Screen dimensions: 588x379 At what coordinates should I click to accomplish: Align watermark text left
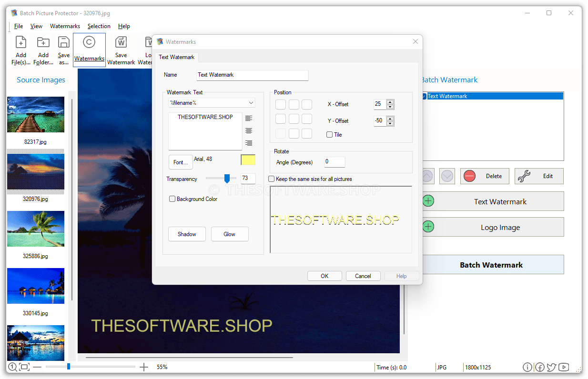click(x=249, y=118)
